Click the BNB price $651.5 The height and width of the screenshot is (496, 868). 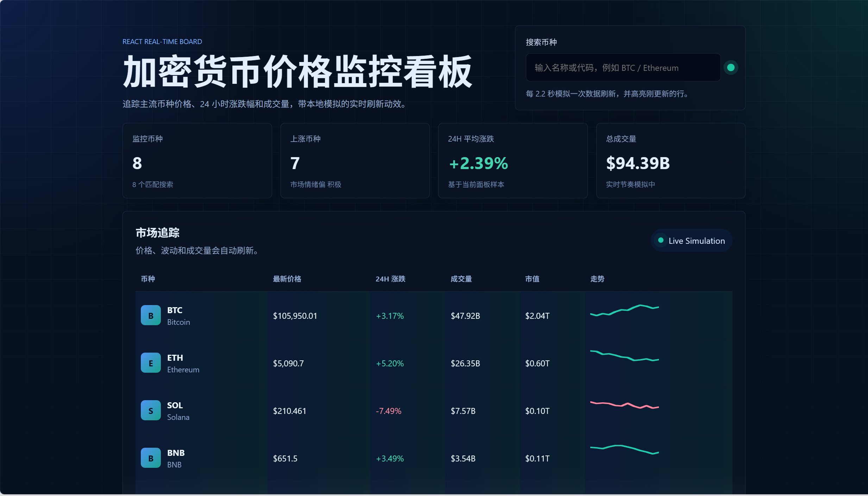pyautogui.click(x=285, y=458)
